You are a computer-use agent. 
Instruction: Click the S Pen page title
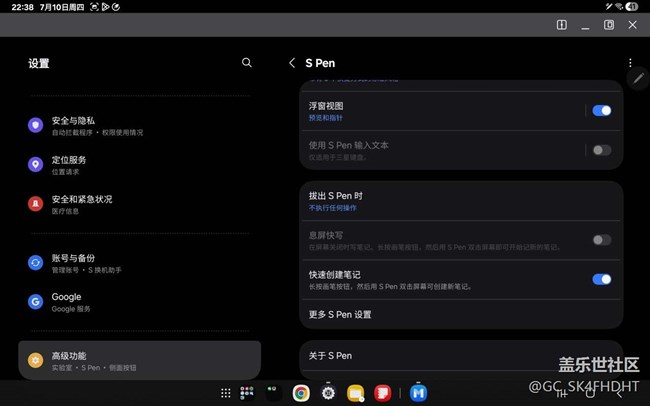tap(320, 63)
